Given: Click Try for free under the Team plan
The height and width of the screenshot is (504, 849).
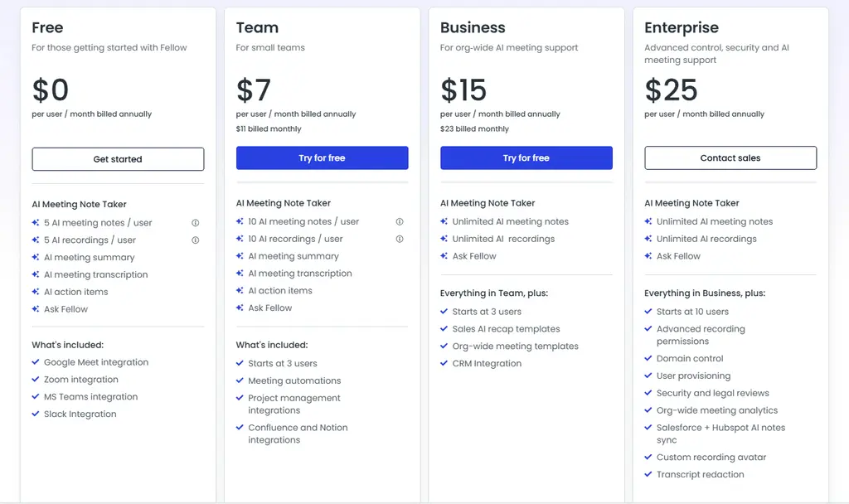Looking at the screenshot, I should (x=322, y=157).
